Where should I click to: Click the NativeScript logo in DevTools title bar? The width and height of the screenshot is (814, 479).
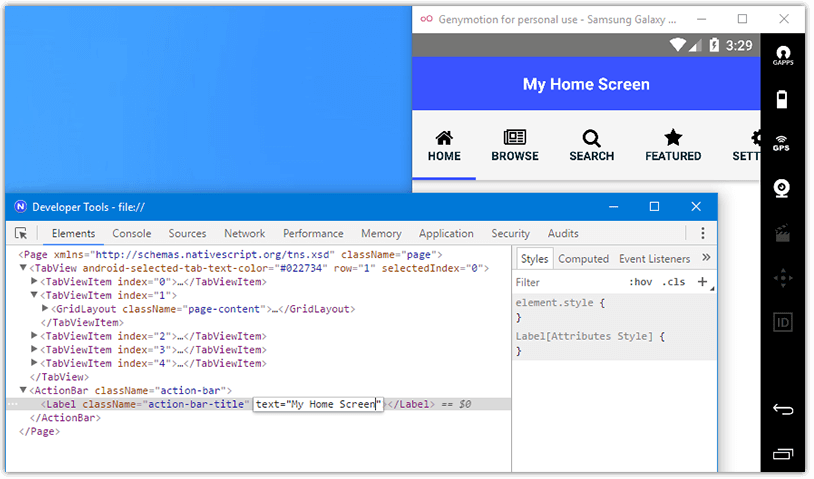click(20, 207)
